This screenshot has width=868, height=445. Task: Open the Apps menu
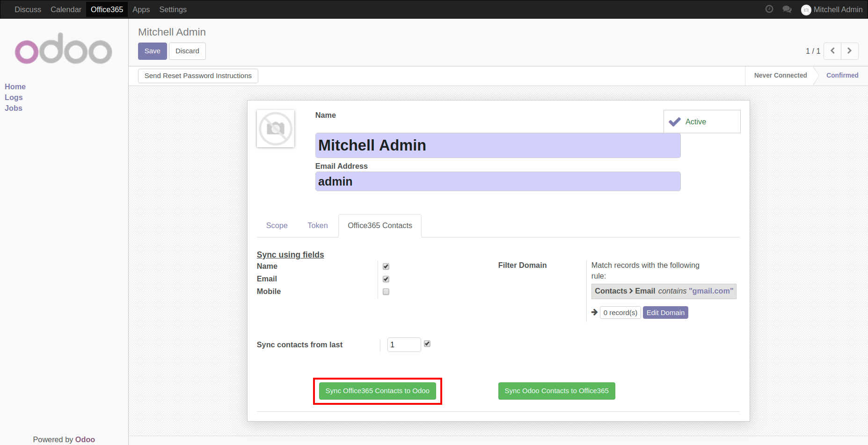coord(141,9)
